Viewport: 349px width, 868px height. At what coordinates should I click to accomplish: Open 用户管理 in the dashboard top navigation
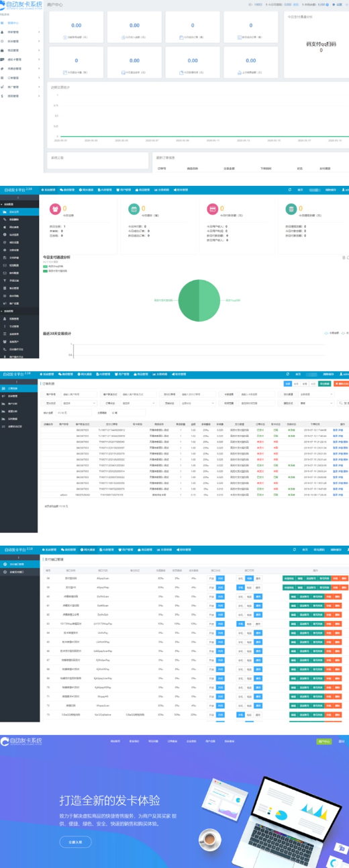click(122, 190)
